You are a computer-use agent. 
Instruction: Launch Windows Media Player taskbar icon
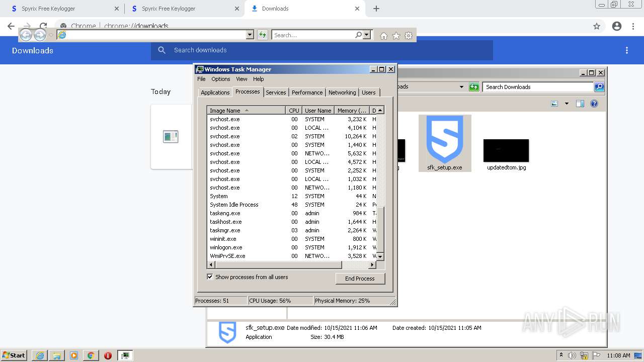pos(74,355)
